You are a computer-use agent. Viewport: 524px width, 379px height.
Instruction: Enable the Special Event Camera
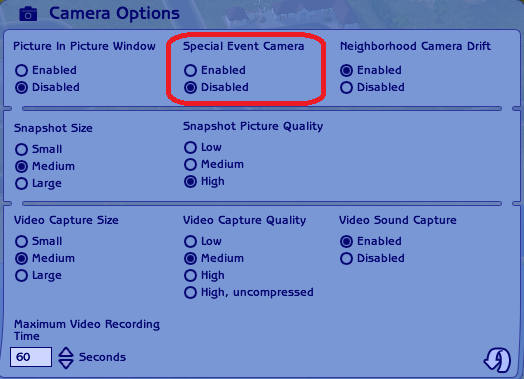click(x=190, y=71)
